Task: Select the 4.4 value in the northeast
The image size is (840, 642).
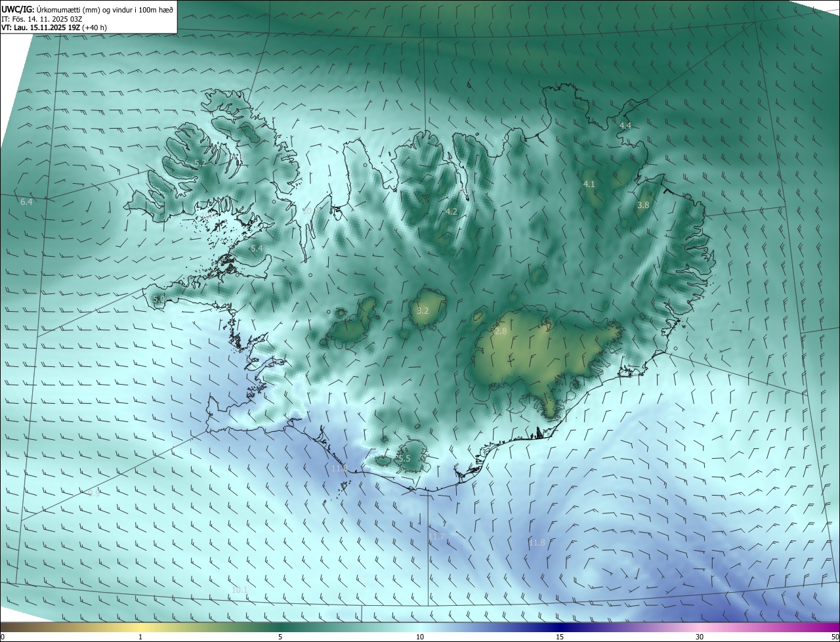Action: tap(625, 125)
